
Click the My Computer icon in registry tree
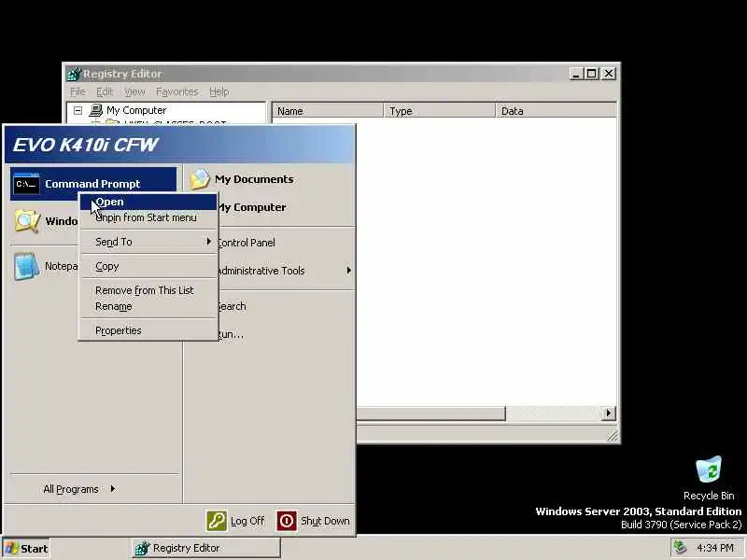coord(96,110)
